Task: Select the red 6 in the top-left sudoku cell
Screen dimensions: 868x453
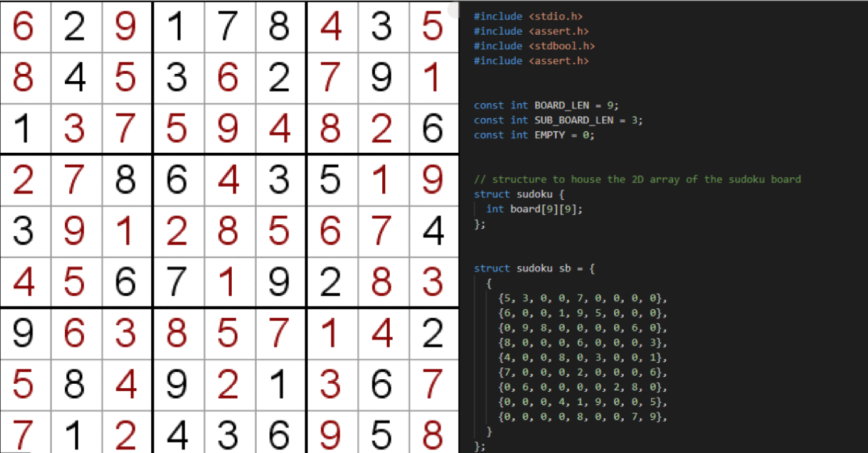Action: [x=23, y=27]
